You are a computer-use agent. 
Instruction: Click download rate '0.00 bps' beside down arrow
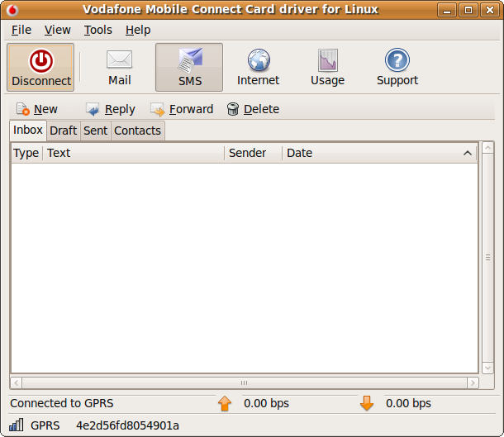[408, 403]
